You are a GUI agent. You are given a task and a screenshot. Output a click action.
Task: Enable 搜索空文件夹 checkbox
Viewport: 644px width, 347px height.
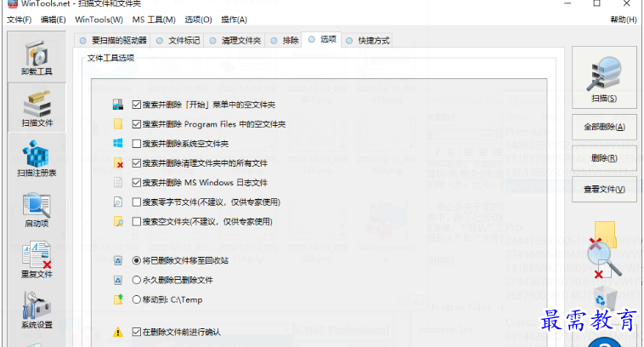coord(136,221)
